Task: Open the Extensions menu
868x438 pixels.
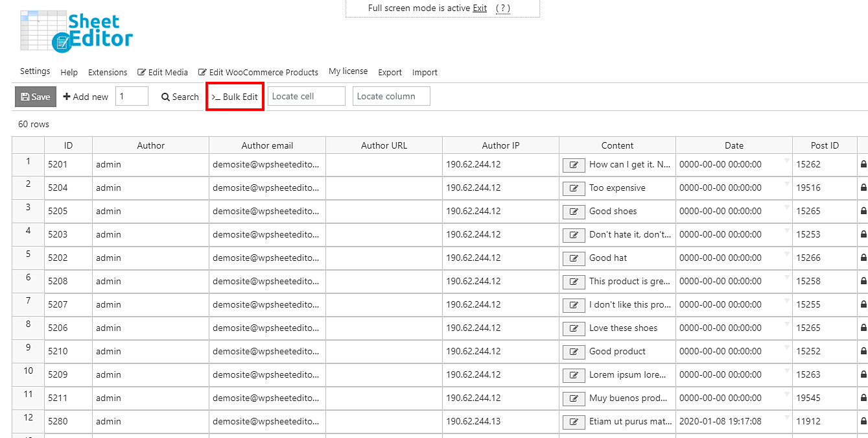Action: click(x=108, y=72)
